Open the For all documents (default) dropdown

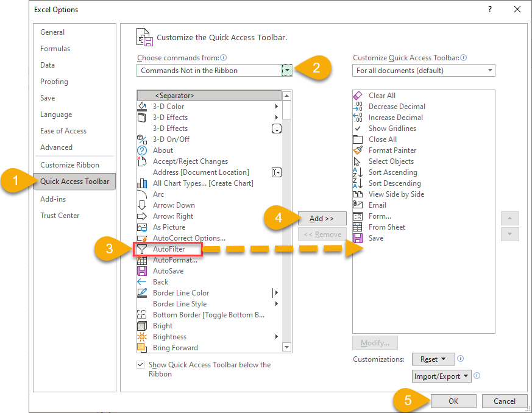(x=490, y=70)
